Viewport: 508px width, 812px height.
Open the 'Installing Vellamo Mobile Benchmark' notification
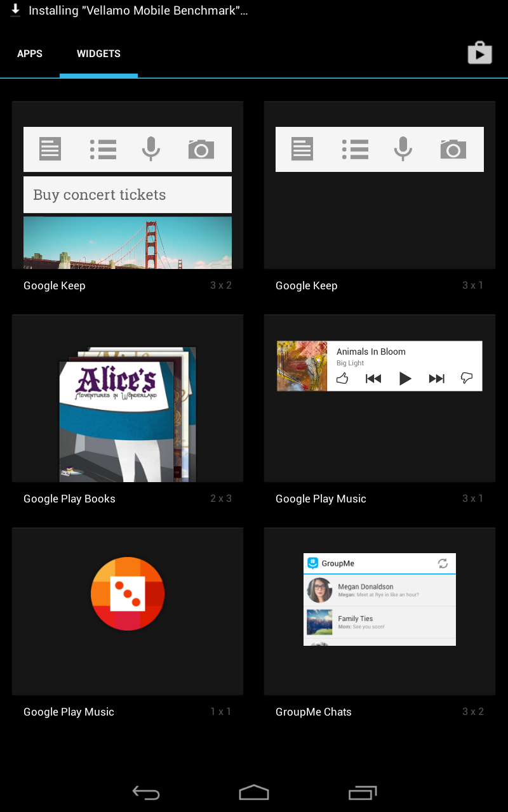click(x=138, y=11)
